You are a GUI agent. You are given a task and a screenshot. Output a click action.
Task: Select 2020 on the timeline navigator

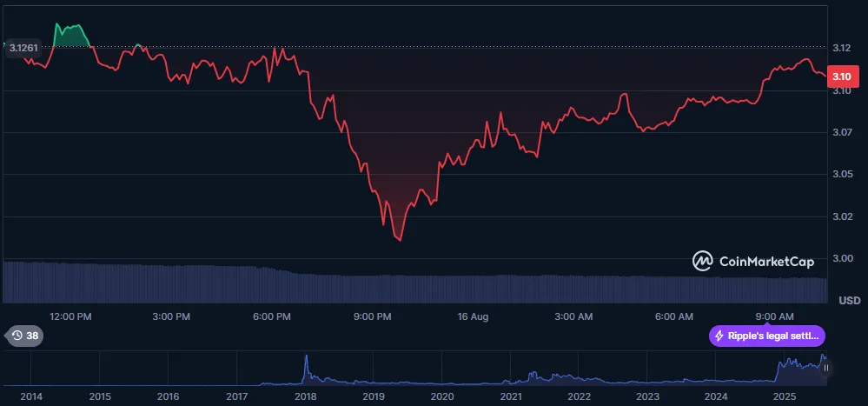tap(442, 396)
